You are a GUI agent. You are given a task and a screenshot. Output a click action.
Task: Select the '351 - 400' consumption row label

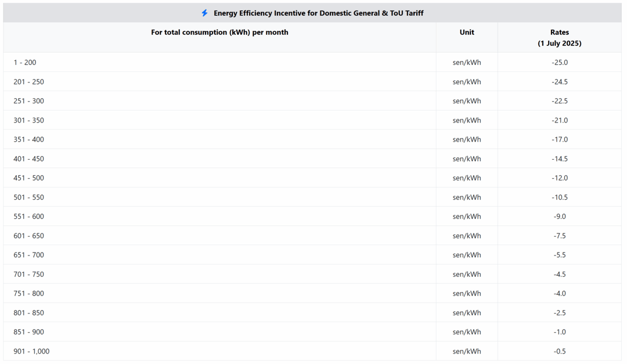(x=29, y=139)
